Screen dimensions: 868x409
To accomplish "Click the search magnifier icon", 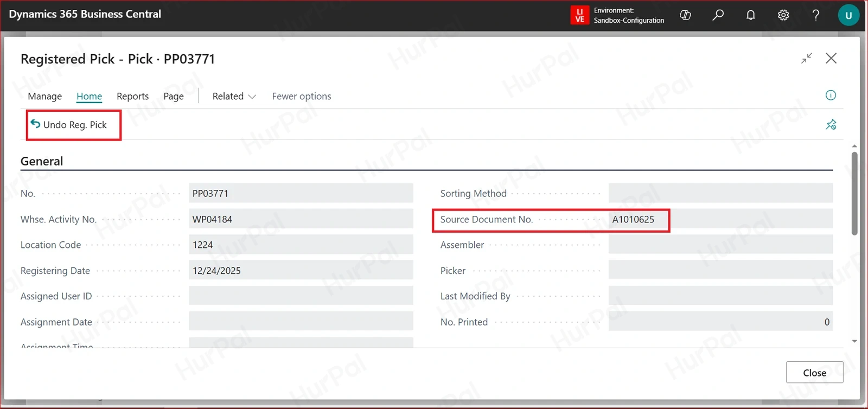I will pyautogui.click(x=718, y=15).
